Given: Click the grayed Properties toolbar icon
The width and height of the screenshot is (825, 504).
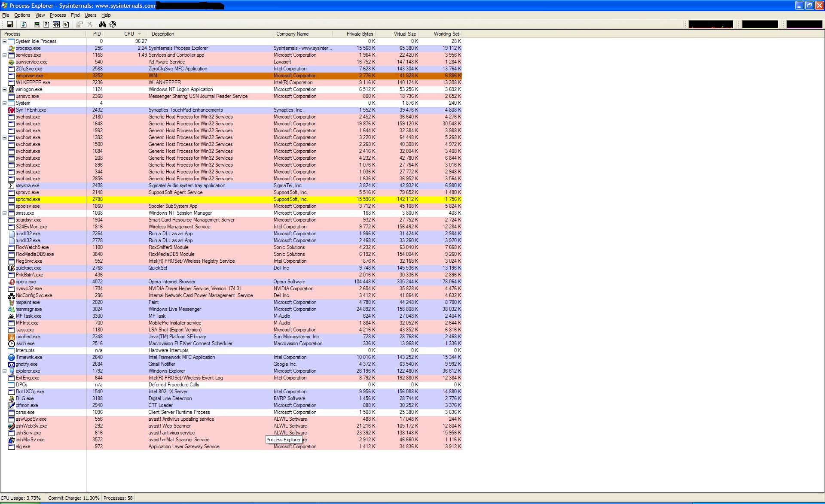Looking at the screenshot, I should pos(79,24).
